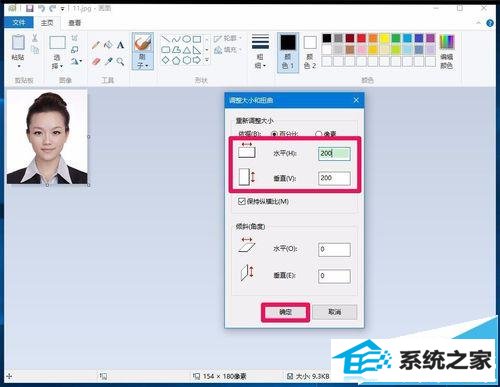Close the Resize and Skew dialog
500x387 pixels.
[x=356, y=100]
